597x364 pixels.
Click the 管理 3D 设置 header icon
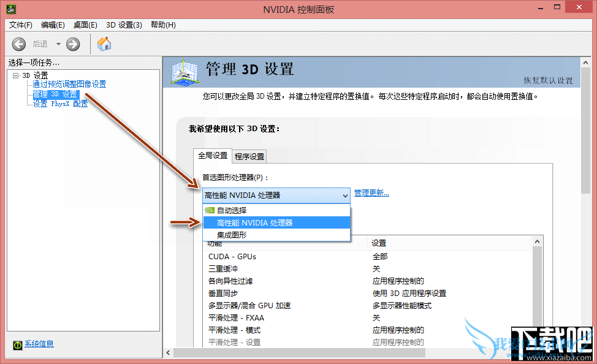(x=184, y=72)
